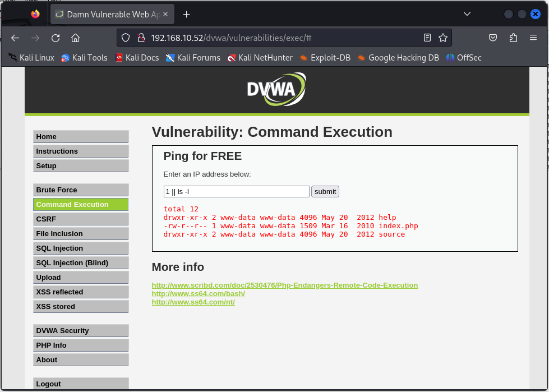The image size is (549, 392).
Task: Open the Firefox hamburger menu
Action: 533,38
